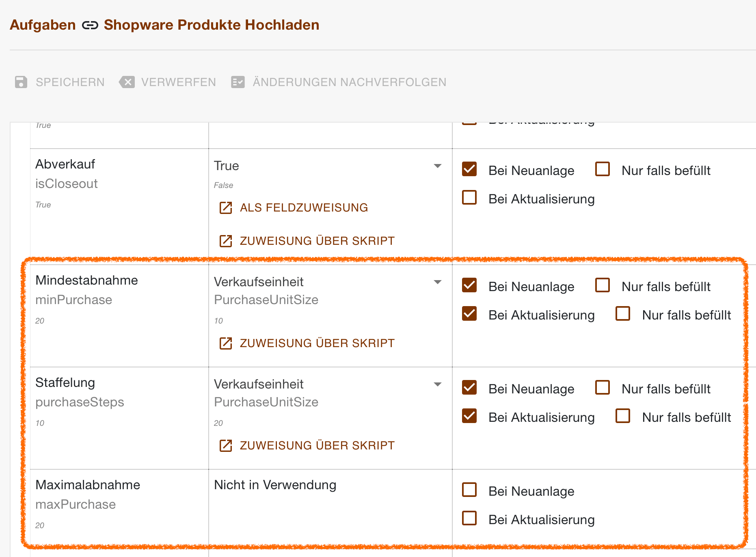The image size is (756, 557).
Task: Click the Maximalabnahme Nicht in Verwendung field
Action: click(275, 485)
